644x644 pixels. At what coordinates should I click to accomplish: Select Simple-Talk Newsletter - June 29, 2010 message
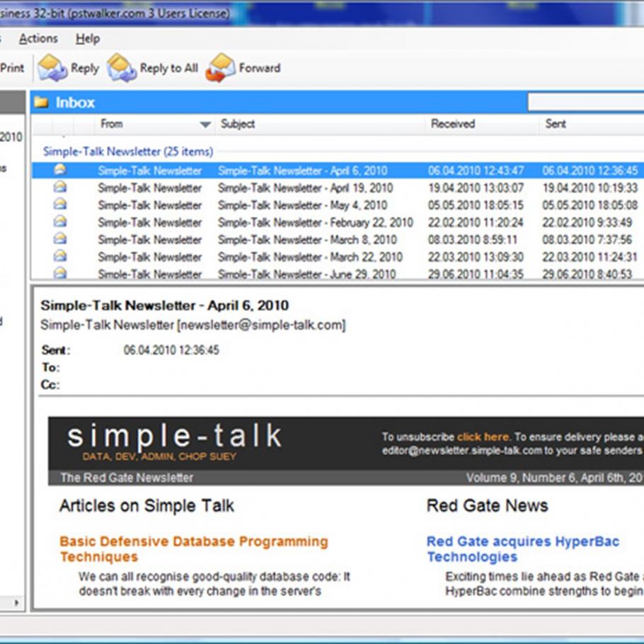338,273
